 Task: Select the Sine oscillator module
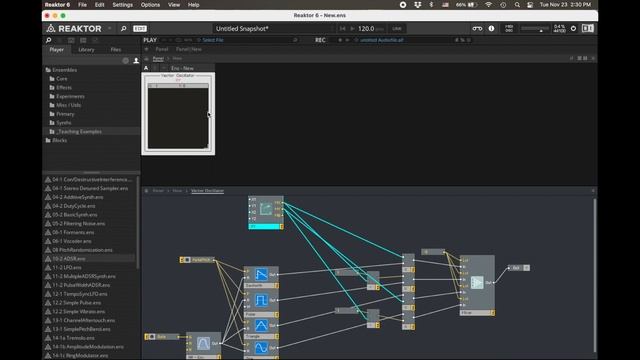click(x=261, y=349)
